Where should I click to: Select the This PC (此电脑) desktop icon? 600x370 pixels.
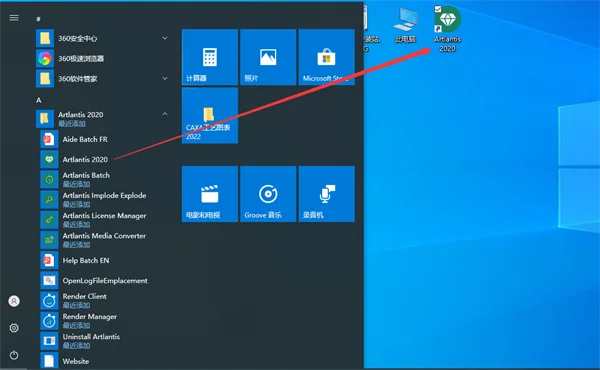click(405, 25)
